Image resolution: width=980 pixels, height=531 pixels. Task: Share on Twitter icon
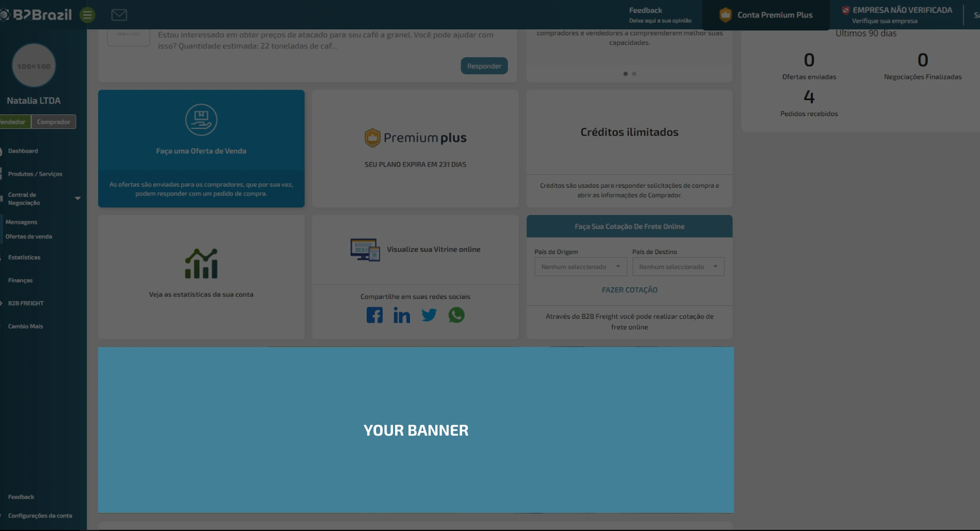pyautogui.click(x=429, y=315)
